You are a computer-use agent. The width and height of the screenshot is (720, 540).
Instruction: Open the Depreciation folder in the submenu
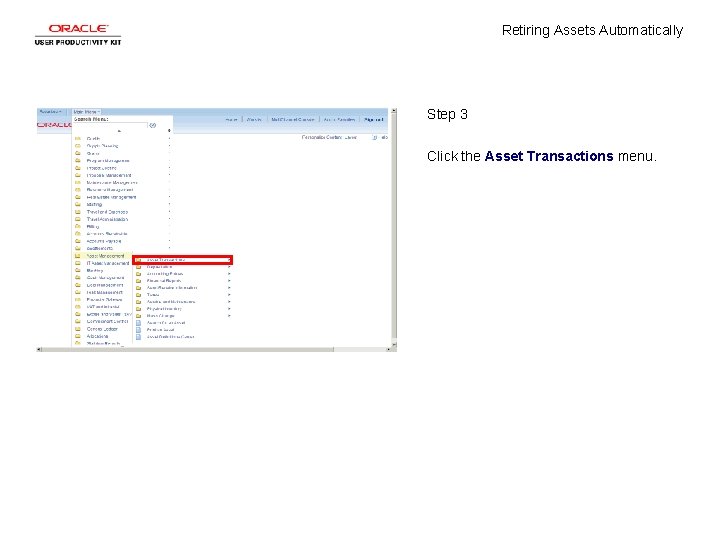(x=159, y=267)
